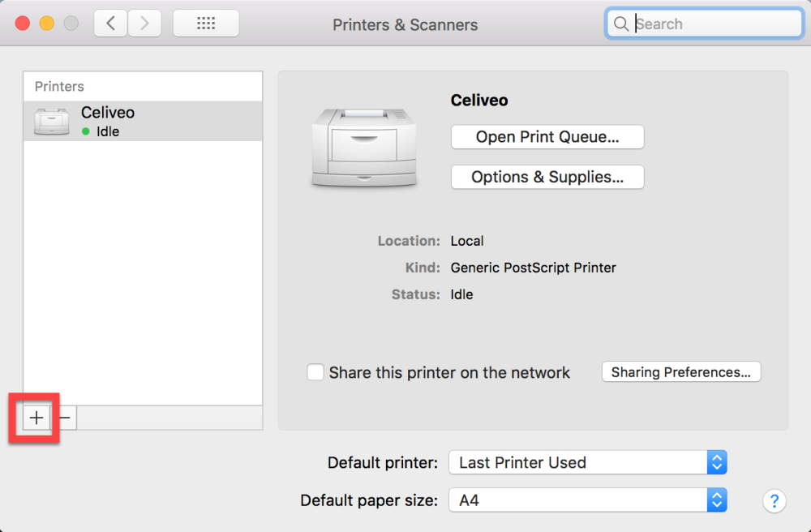The width and height of the screenshot is (811, 532).
Task: Select Celiveo in the Printers list
Action: tap(108, 112)
